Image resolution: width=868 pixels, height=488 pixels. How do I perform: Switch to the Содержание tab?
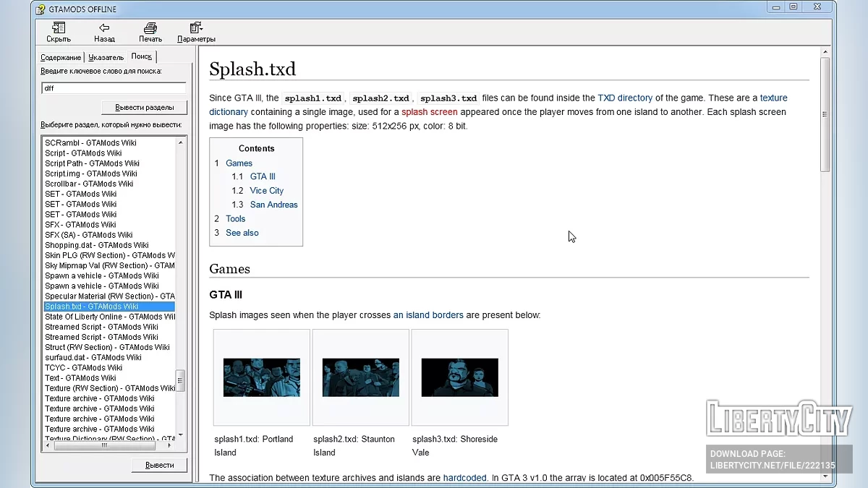(61, 57)
